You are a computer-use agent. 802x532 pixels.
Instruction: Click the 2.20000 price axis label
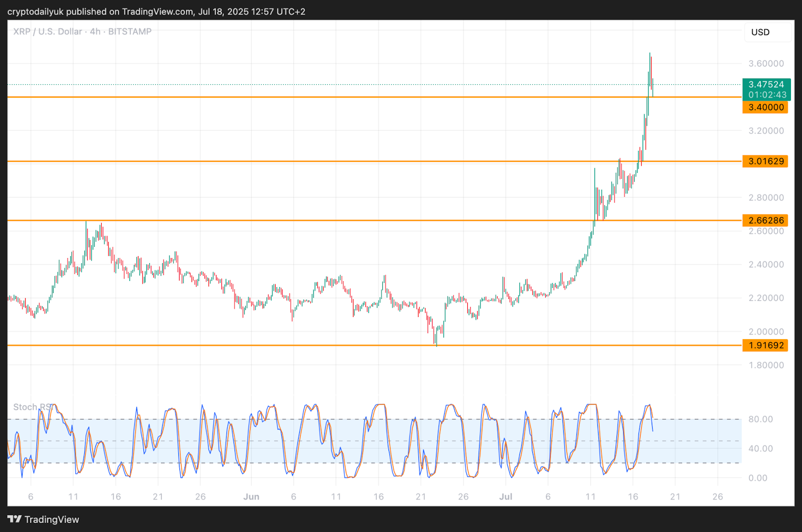766,298
